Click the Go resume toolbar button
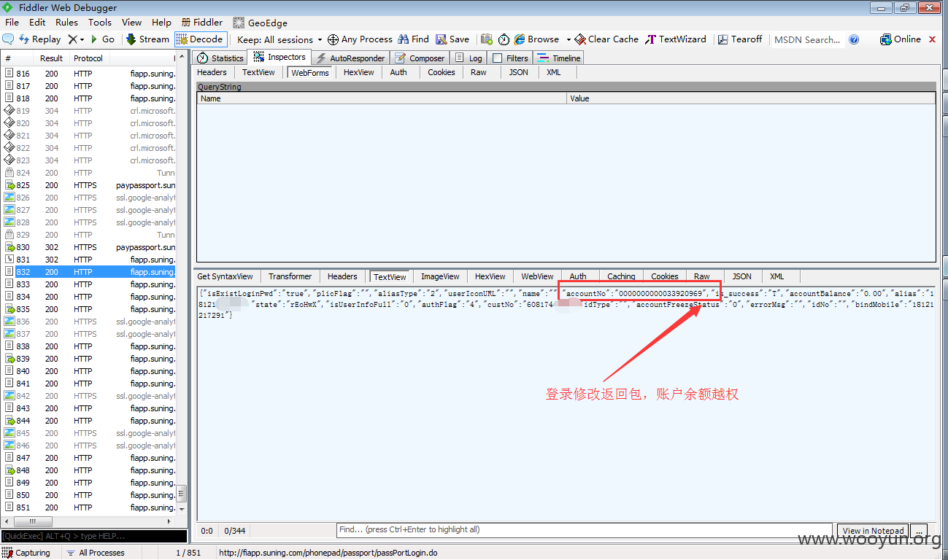The width and height of the screenshot is (948, 560). click(102, 39)
